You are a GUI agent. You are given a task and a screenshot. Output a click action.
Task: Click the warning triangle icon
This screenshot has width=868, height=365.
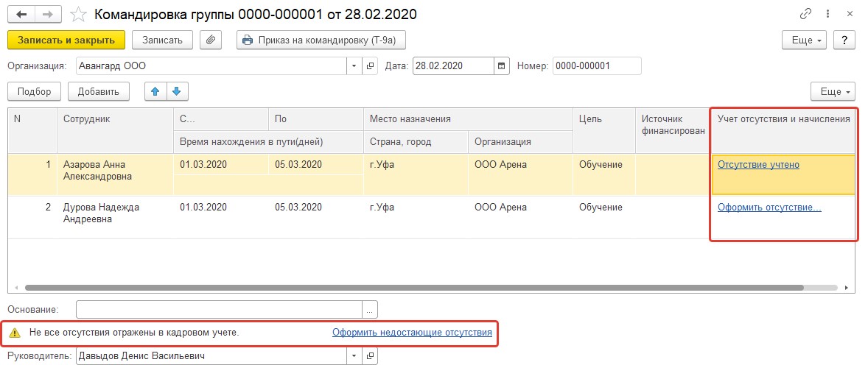[x=15, y=333]
